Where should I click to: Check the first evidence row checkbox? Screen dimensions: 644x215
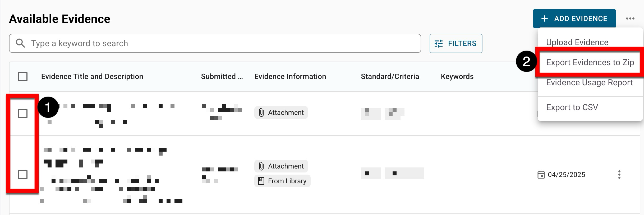tap(23, 114)
